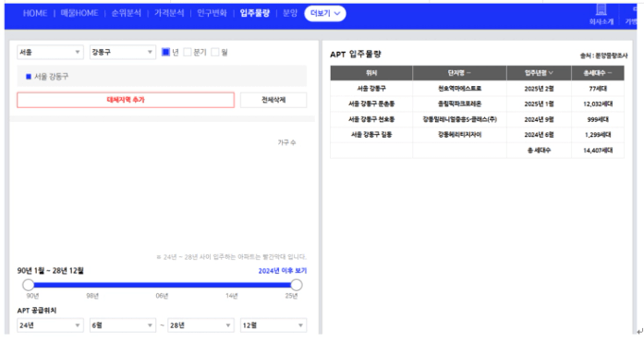The width and height of the screenshot is (644, 343).
Task: Open the 분양 menu
Action: (290, 13)
